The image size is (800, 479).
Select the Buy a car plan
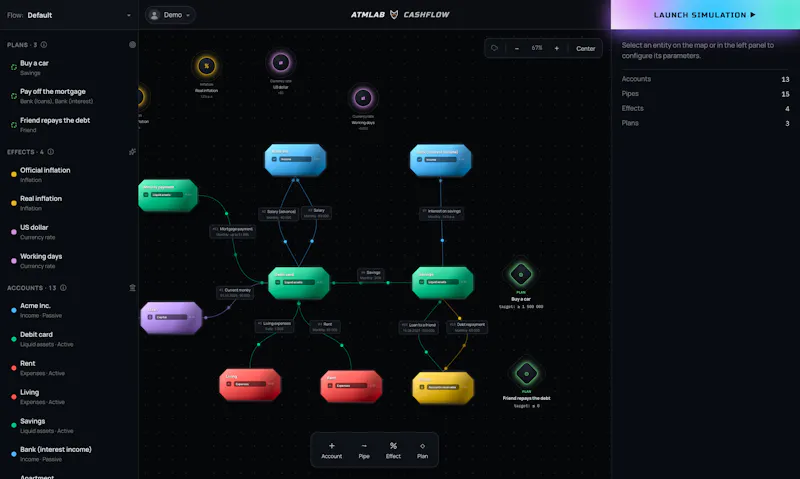69,67
